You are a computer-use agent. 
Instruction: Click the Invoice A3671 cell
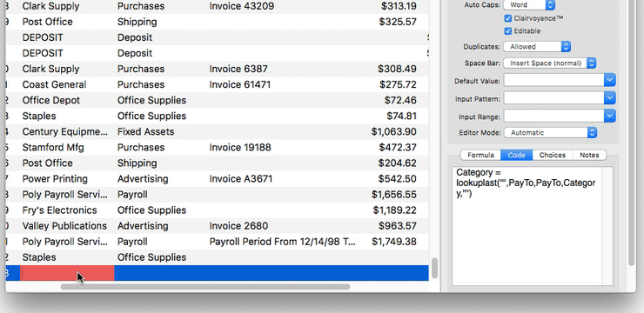[241, 179]
